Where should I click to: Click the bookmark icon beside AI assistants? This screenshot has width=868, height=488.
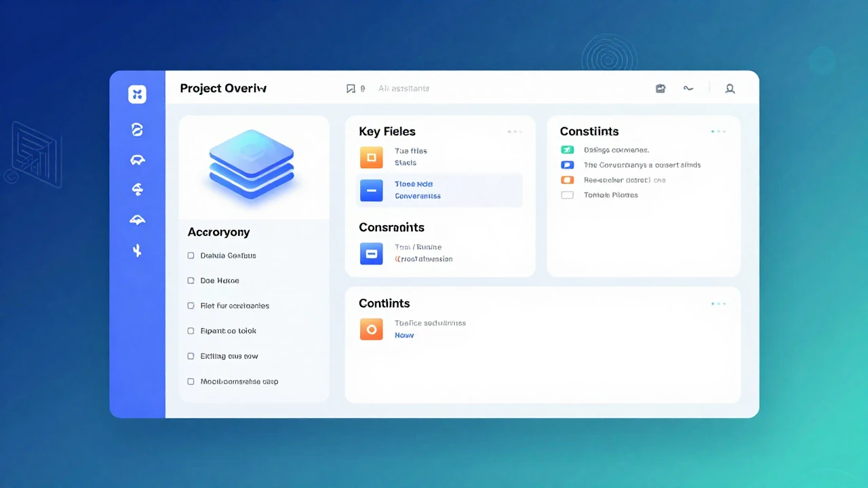coord(351,88)
